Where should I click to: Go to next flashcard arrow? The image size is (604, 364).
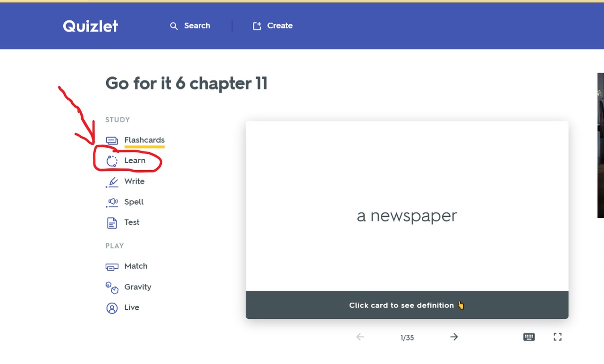click(454, 337)
